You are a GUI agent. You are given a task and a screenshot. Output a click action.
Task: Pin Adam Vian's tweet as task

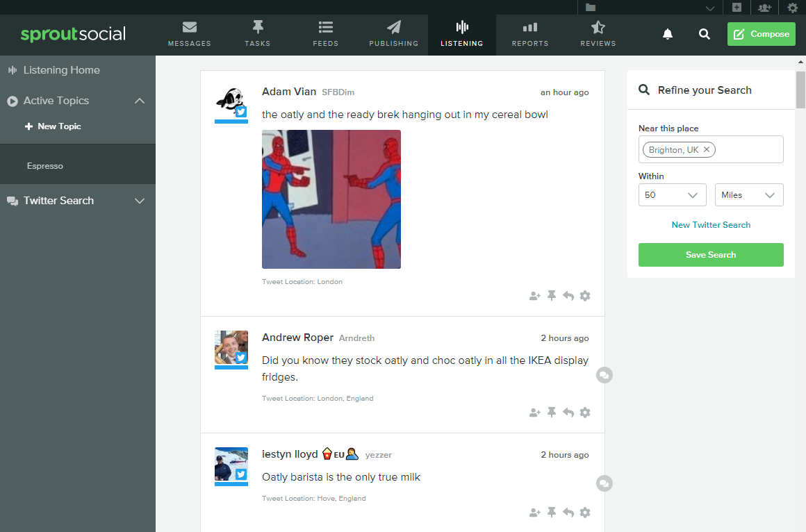[x=552, y=296]
